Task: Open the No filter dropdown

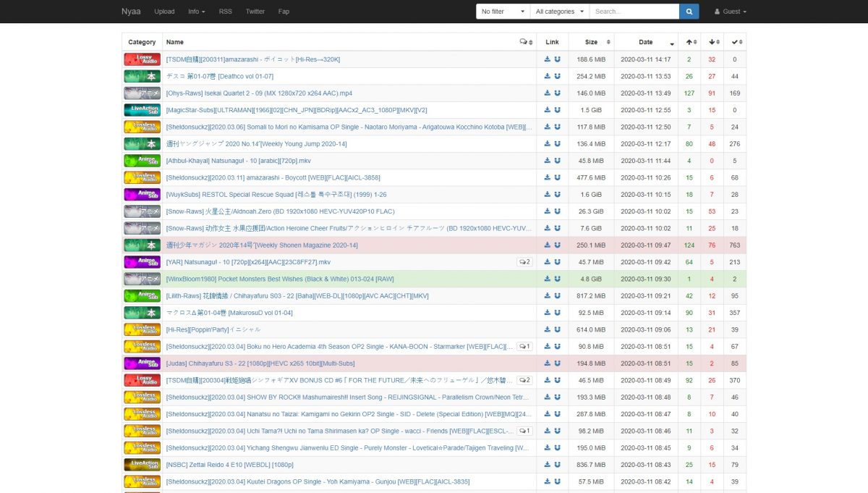Action: coord(502,12)
